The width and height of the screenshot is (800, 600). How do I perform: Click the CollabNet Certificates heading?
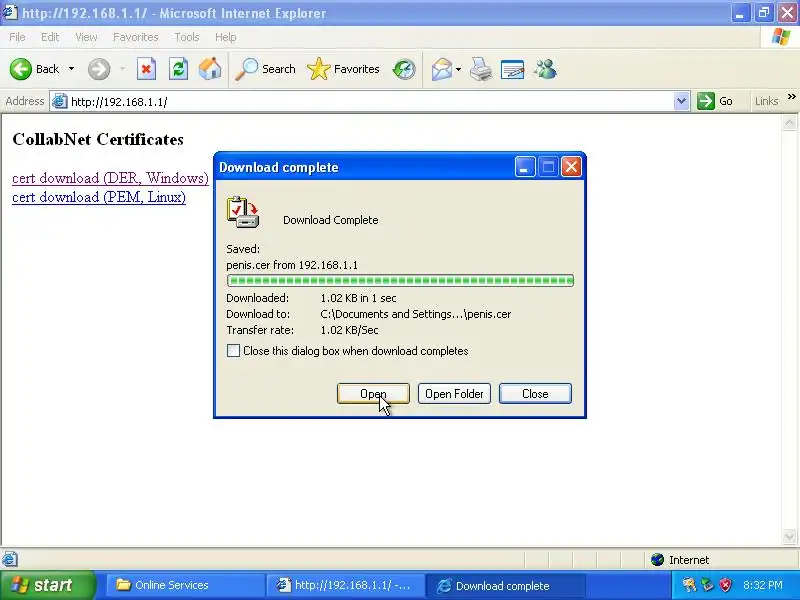[x=98, y=139]
